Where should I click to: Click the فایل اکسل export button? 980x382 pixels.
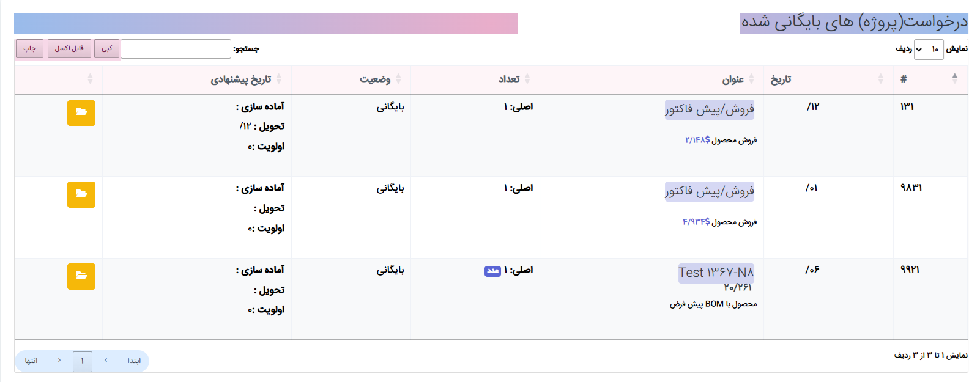point(69,49)
